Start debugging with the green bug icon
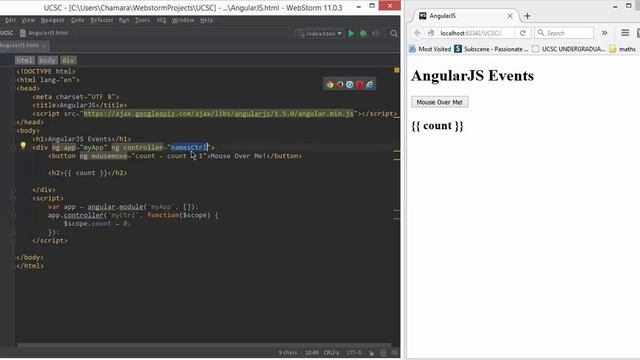640x360 pixels. click(363, 33)
